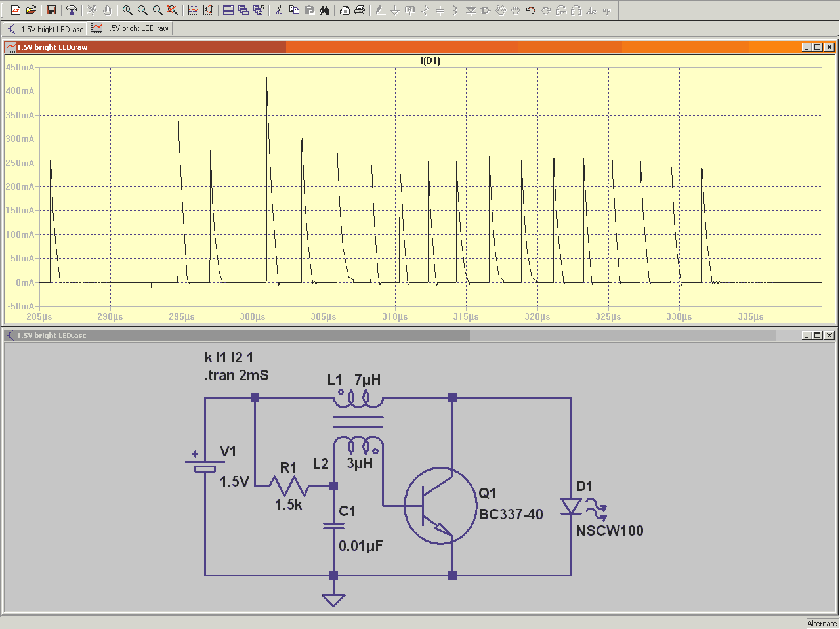Click the 0.01µF capacitor value
This screenshot has width=840, height=629.
click(361, 546)
